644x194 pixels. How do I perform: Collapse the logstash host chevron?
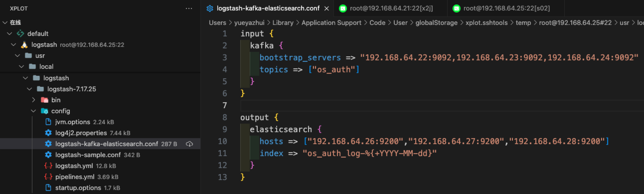click(x=13, y=44)
